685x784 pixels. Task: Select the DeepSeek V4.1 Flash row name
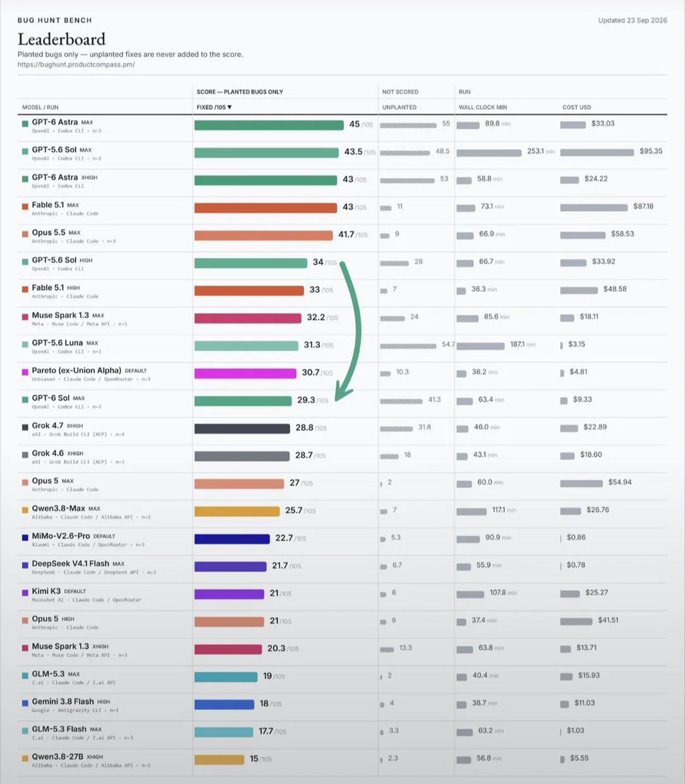pyautogui.click(x=78, y=563)
